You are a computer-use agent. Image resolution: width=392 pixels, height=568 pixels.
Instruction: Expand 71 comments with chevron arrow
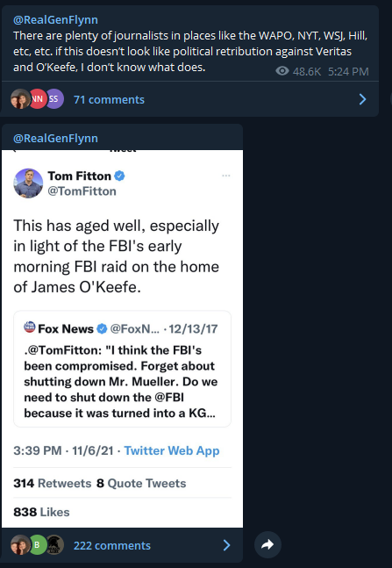(x=362, y=99)
